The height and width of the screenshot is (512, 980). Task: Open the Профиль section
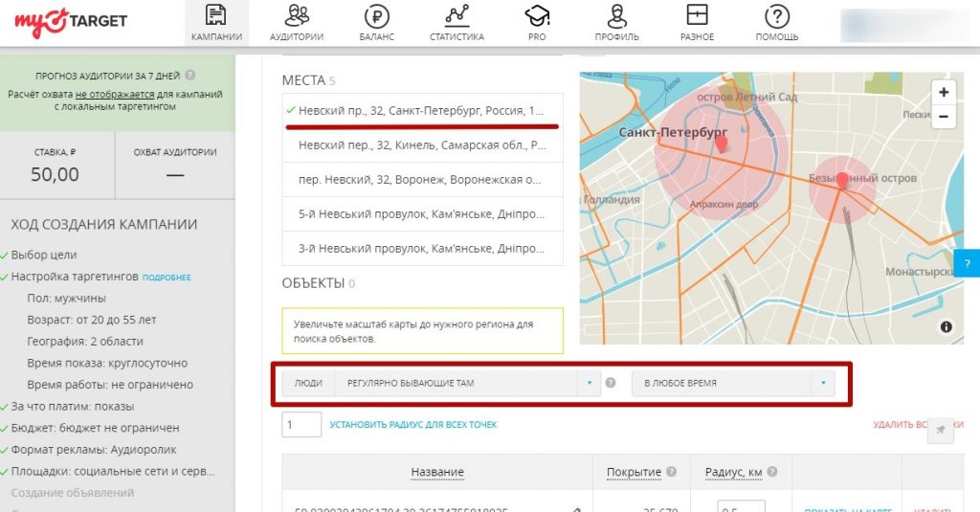(x=617, y=23)
